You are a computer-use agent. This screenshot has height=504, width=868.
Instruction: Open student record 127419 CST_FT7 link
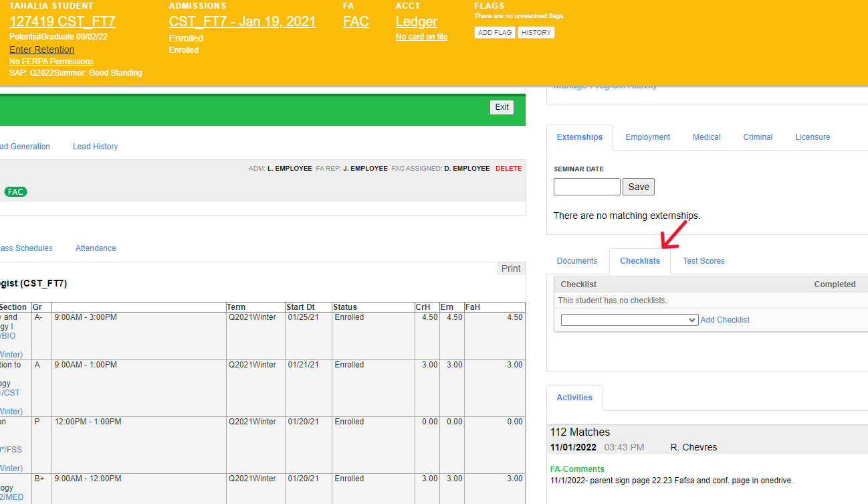coord(62,21)
